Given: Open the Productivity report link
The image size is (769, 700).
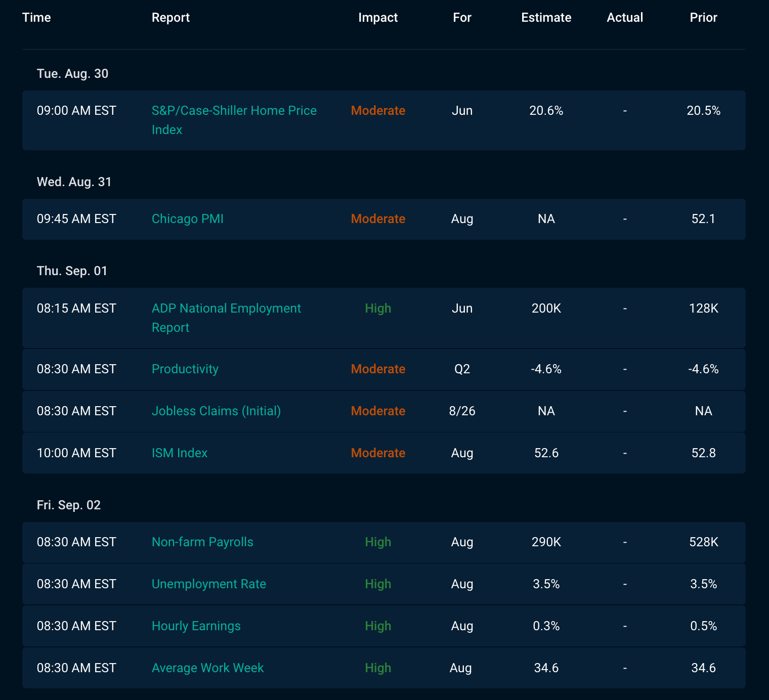Looking at the screenshot, I should coord(185,369).
